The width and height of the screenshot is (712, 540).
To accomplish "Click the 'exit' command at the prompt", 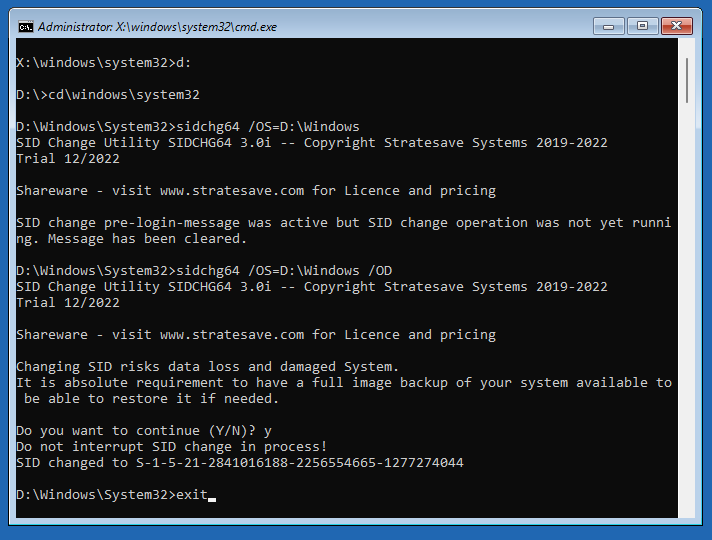I will (x=192, y=495).
